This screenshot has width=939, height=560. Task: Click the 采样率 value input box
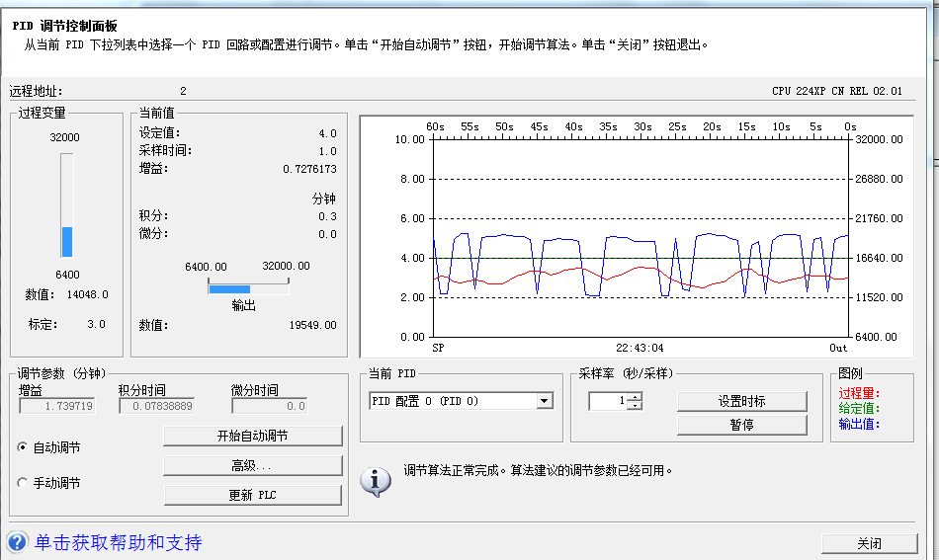607,401
